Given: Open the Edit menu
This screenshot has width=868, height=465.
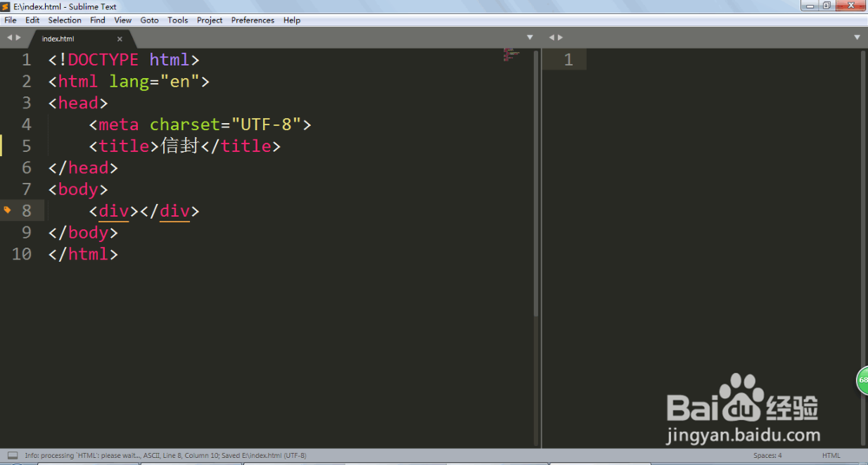Looking at the screenshot, I should [x=32, y=20].
